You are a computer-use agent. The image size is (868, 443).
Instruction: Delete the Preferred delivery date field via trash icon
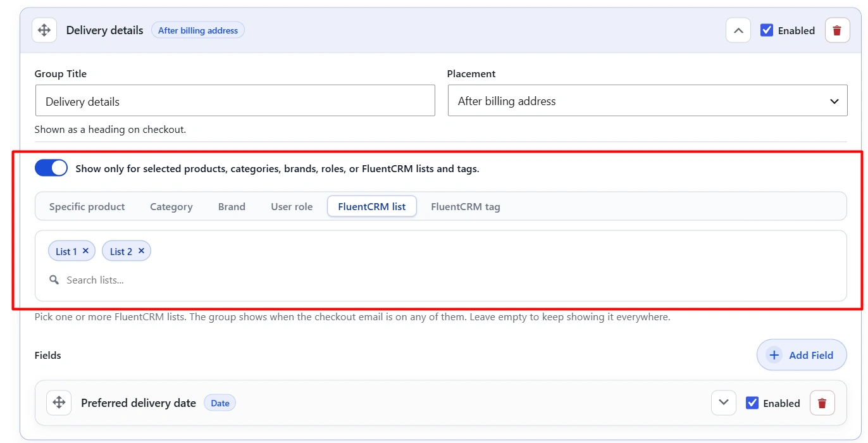pos(822,403)
